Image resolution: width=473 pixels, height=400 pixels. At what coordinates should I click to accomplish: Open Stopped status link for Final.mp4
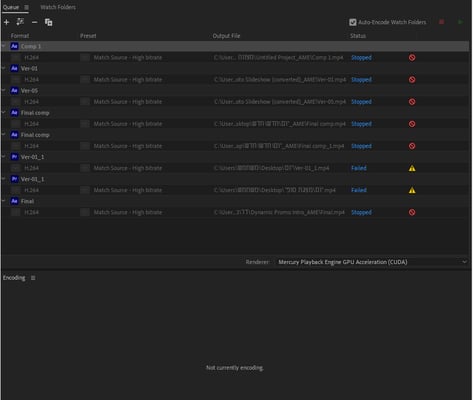coord(361,212)
